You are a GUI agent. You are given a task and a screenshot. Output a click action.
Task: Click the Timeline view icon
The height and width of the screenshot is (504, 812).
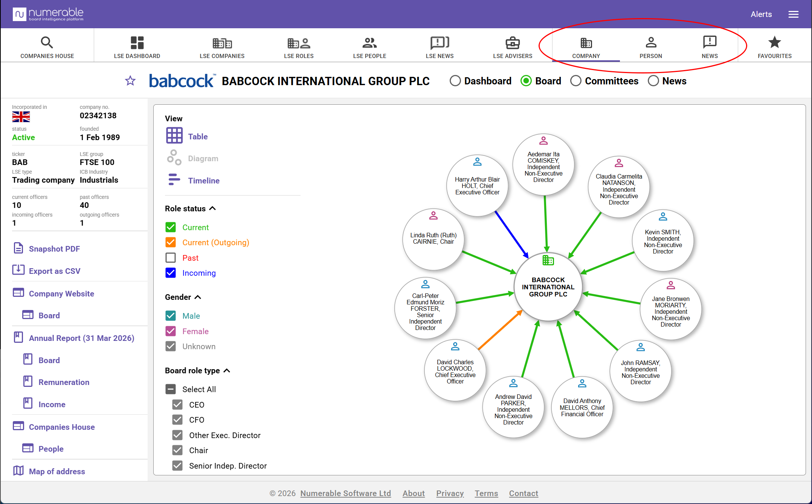[174, 180]
